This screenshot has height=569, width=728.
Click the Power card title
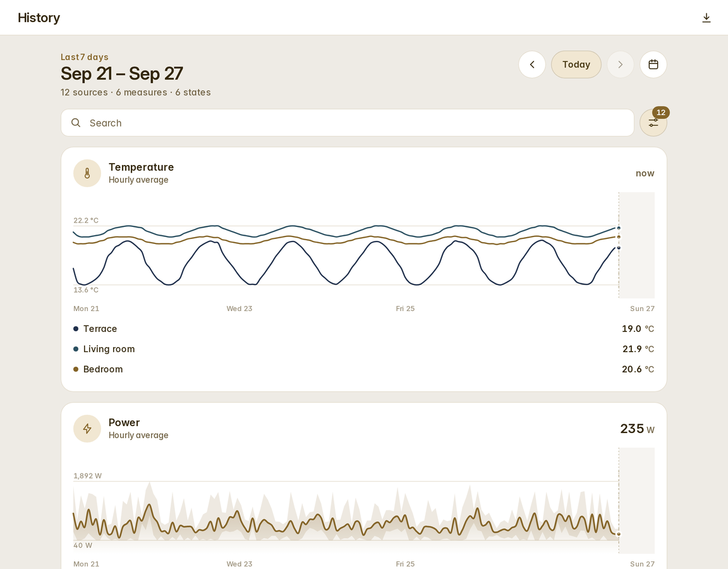124,423
